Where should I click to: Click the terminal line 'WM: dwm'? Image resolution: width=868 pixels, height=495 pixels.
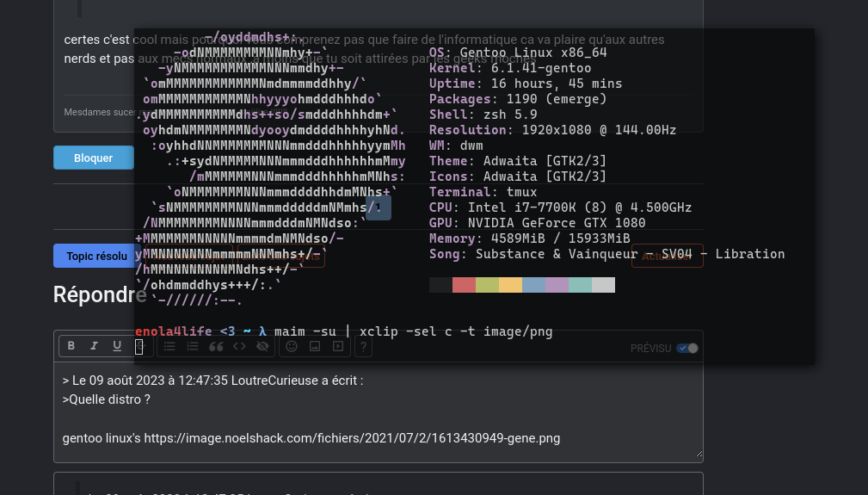click(x=456, y=145)
